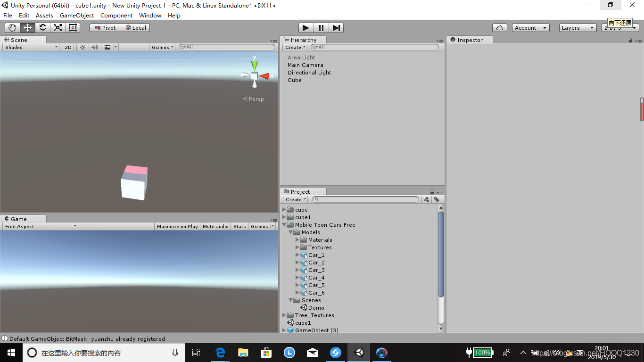Image resolution: width=644 pixels, height=362 pixels.
Task: Toggle Pivot/Center handle position
Action: pyautogui.click(x=105, y=28)
